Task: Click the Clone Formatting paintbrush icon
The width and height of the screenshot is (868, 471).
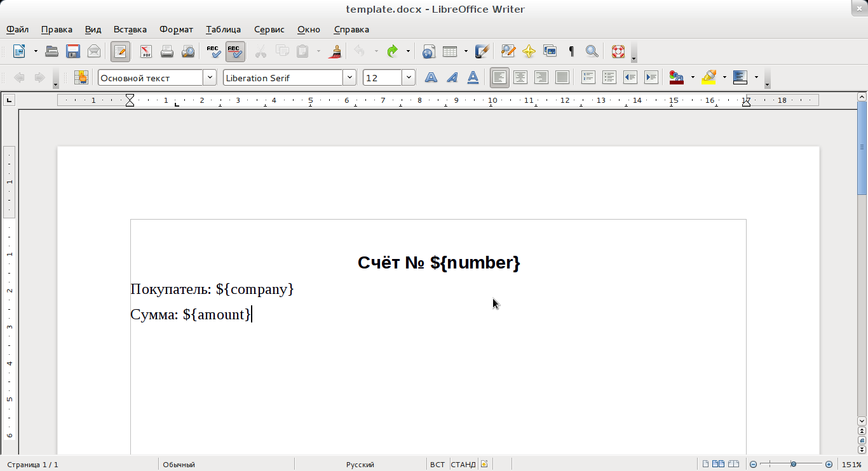Action: tap(336, 51)
